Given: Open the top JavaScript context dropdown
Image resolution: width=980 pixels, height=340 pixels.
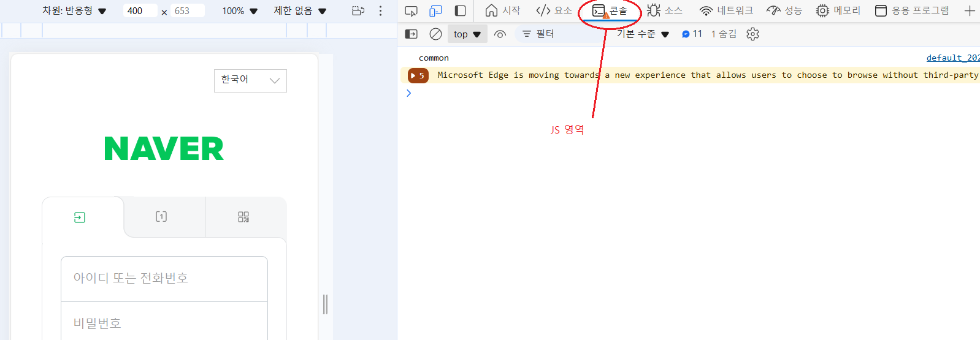Looking at the screenshot, I should (467, 34).
